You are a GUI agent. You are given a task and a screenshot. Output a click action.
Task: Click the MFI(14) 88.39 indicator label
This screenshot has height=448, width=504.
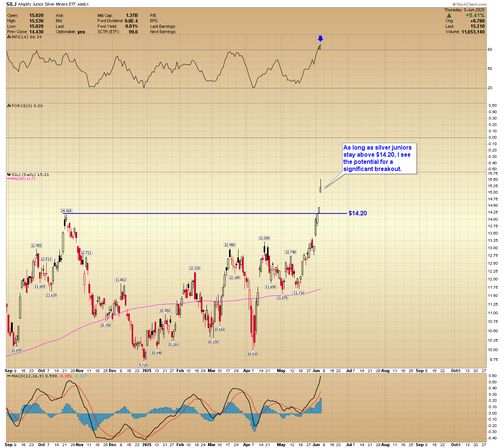coord(26,37)
